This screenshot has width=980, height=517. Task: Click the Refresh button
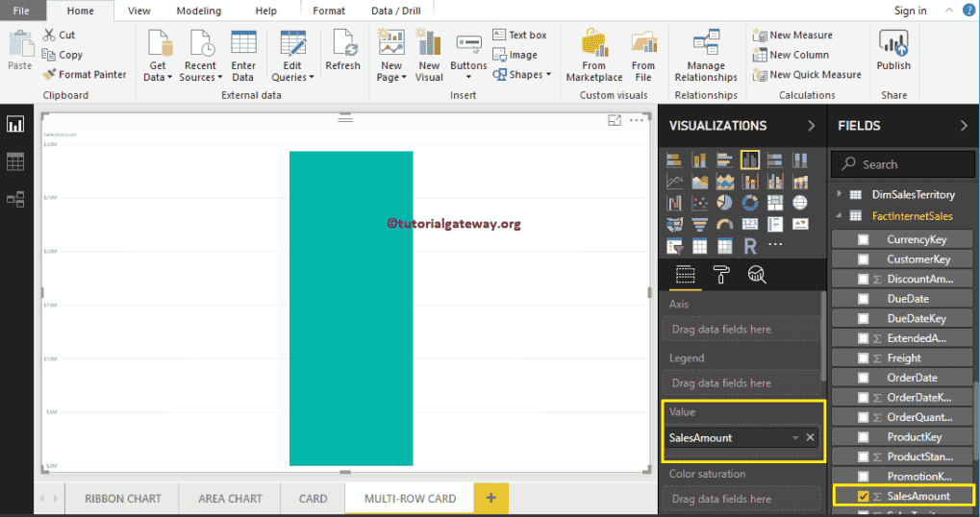point(342,49)
